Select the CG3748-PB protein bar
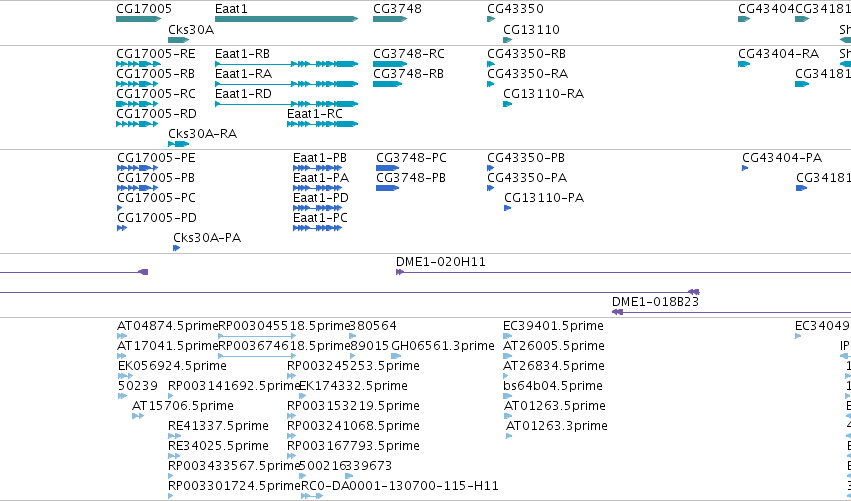This screenshot has width=851, height=501. (388, 188)
